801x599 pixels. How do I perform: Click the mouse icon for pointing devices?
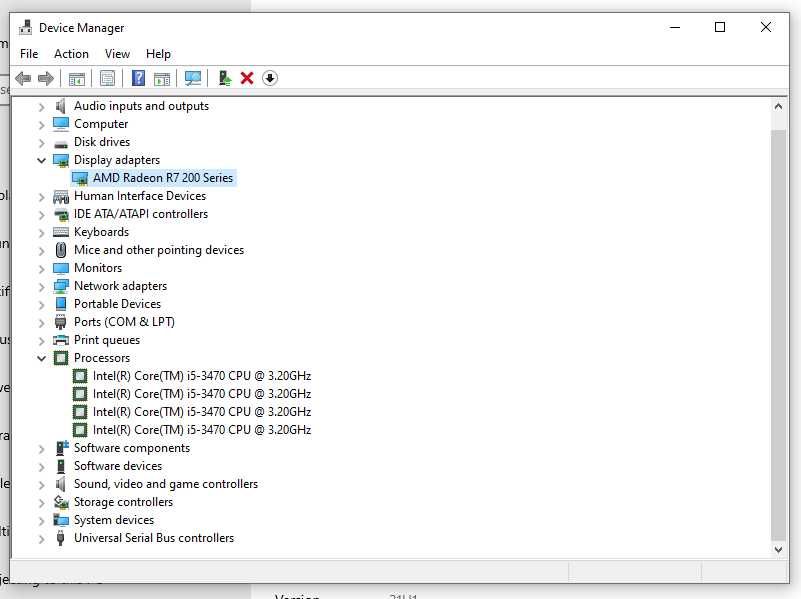coord(61,250)
